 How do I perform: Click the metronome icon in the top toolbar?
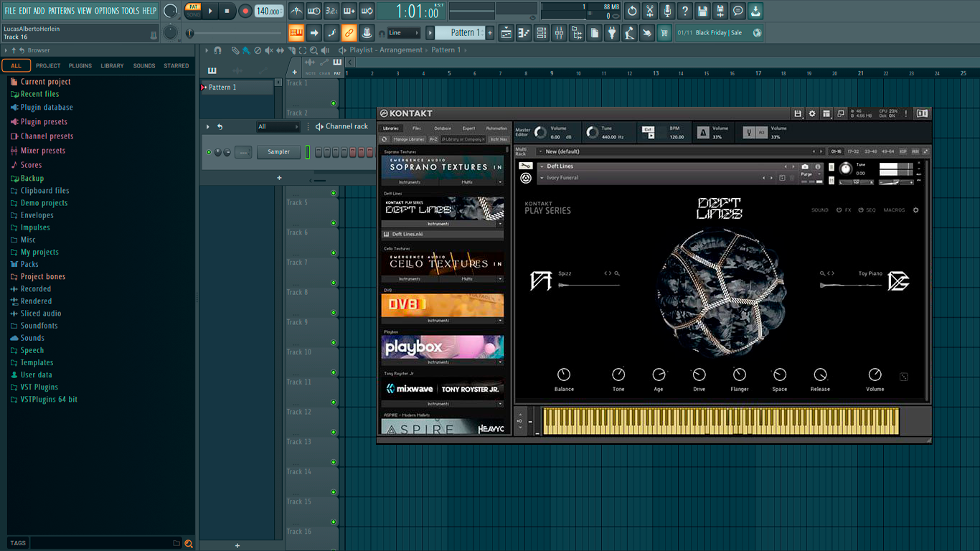pos(296,11)
